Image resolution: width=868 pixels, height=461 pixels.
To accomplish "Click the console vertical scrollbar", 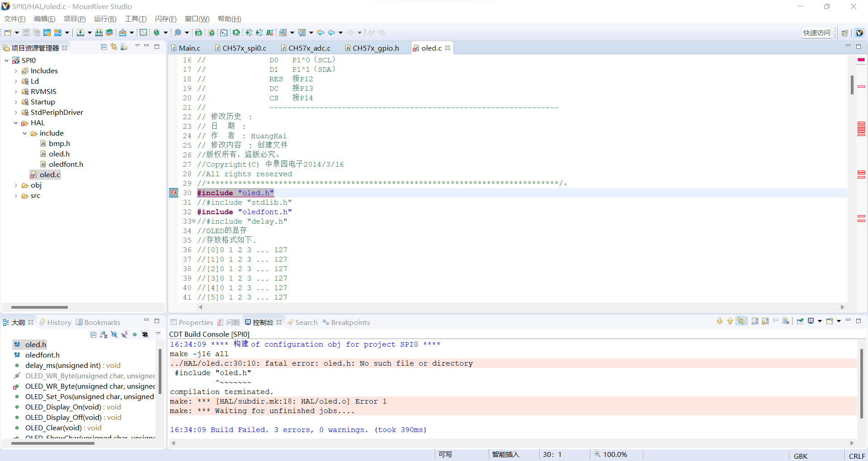I will [x=861, y=383].
